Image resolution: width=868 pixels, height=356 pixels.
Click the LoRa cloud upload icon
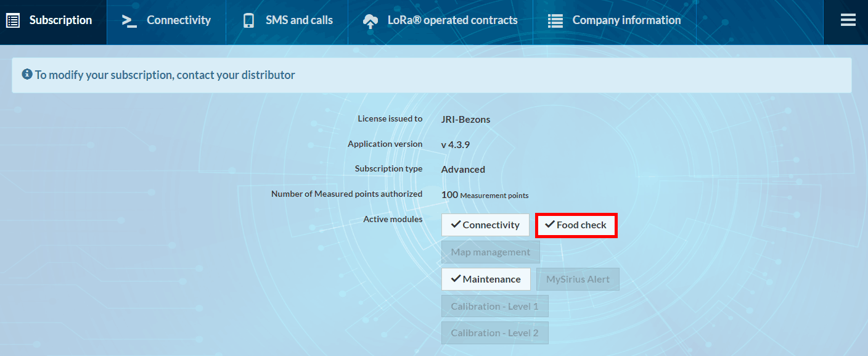371,21
